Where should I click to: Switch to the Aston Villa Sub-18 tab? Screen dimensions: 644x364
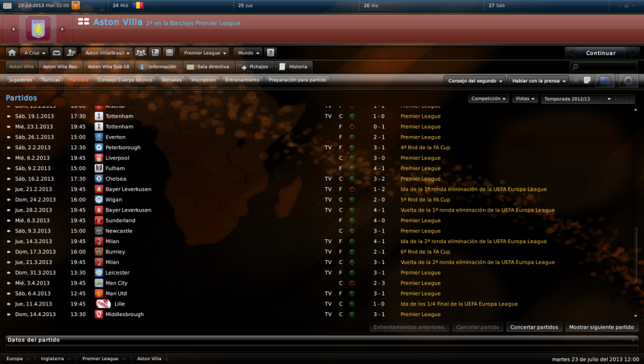click(108, 67)
